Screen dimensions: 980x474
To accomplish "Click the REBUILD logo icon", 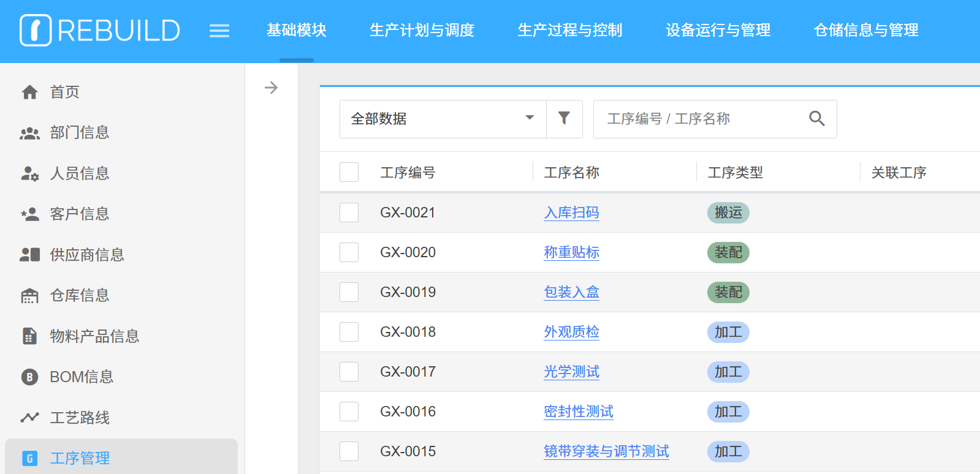I will tap(36, 30).
